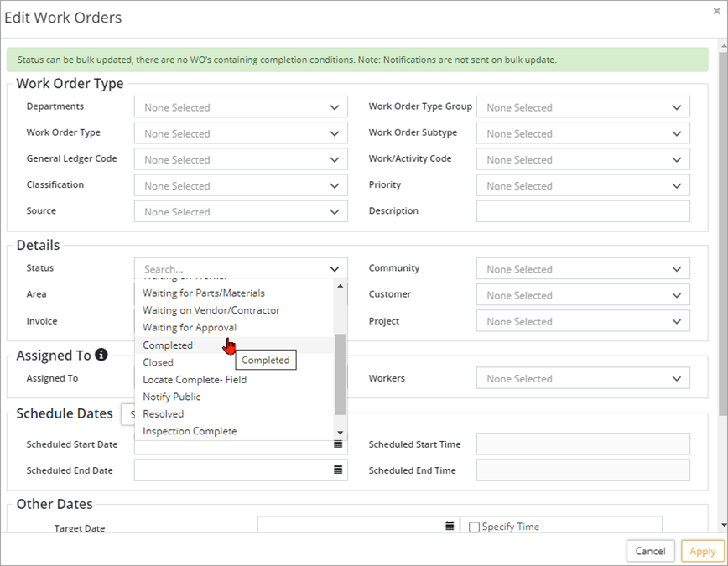The width and height of the screenshot is (728, 566).
Task: Pick the Inspection Complete status option
Action: [x=190, y=431]
